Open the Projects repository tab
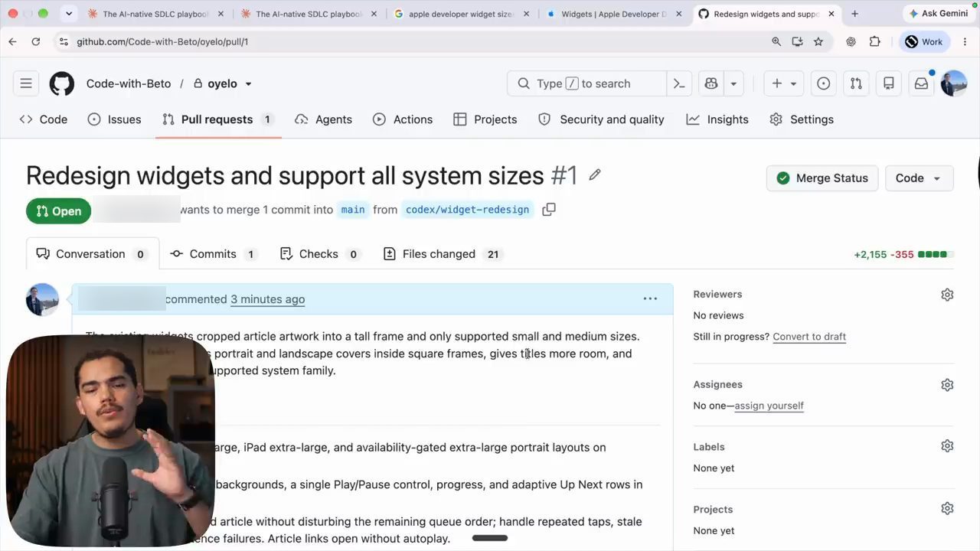 tap(485, 119)
